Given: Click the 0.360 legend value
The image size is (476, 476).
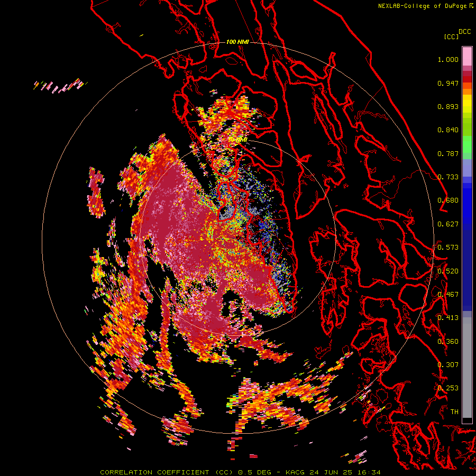Looking at the screenshot, I should pyautogui.click(x=448, y=342).
